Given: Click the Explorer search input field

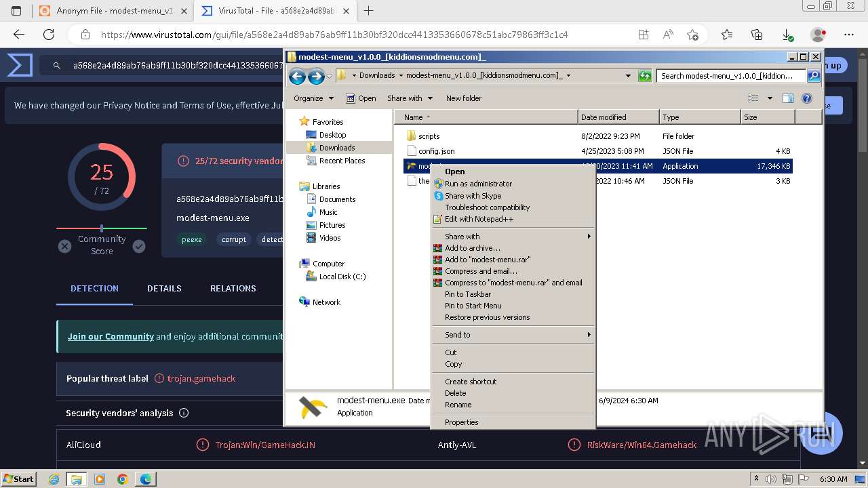Looking at the screenshot, I should (732, 76).
